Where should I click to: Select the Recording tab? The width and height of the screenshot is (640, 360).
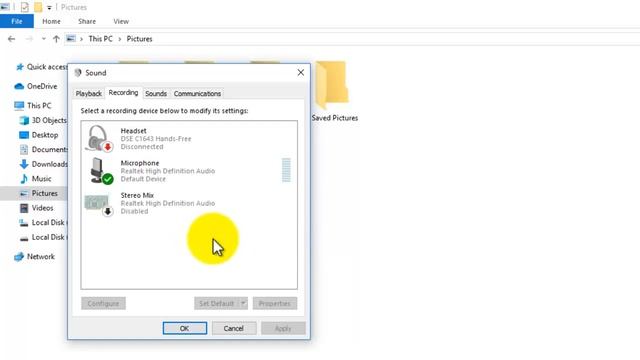(x=123, y=93)
